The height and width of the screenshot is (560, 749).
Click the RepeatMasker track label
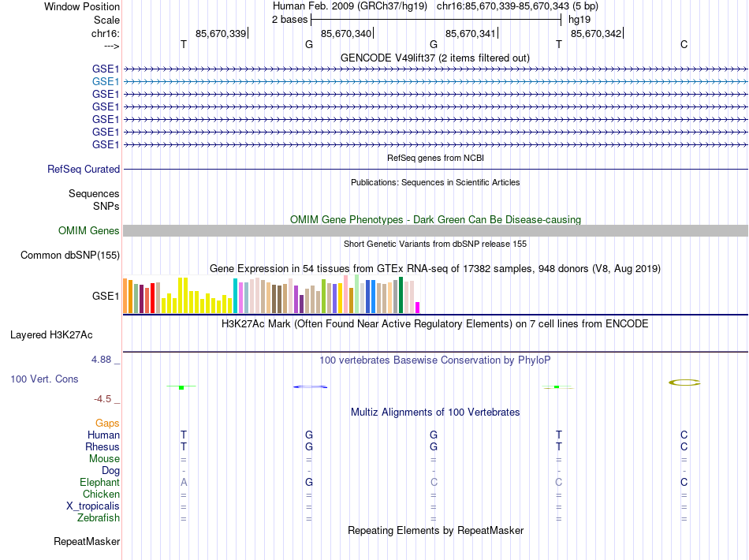(x=87, y=542)
